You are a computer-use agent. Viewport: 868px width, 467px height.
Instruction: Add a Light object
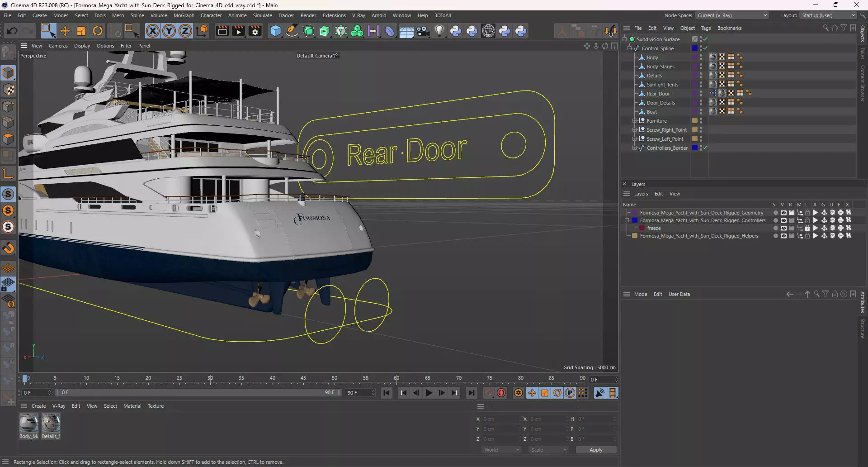pyautogui.click(x=439, y=31)
